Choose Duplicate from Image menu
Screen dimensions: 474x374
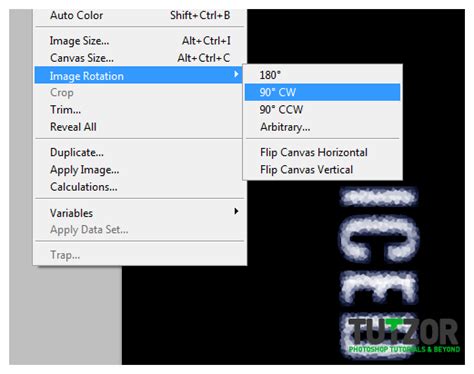tap(140, 153)
